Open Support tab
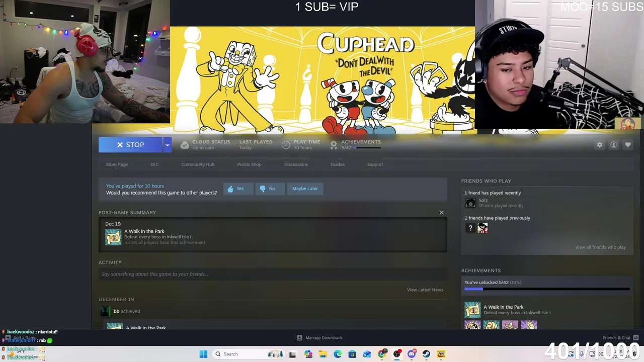The width and height of the screenshot is (644, 362). [x=375, y=164]
